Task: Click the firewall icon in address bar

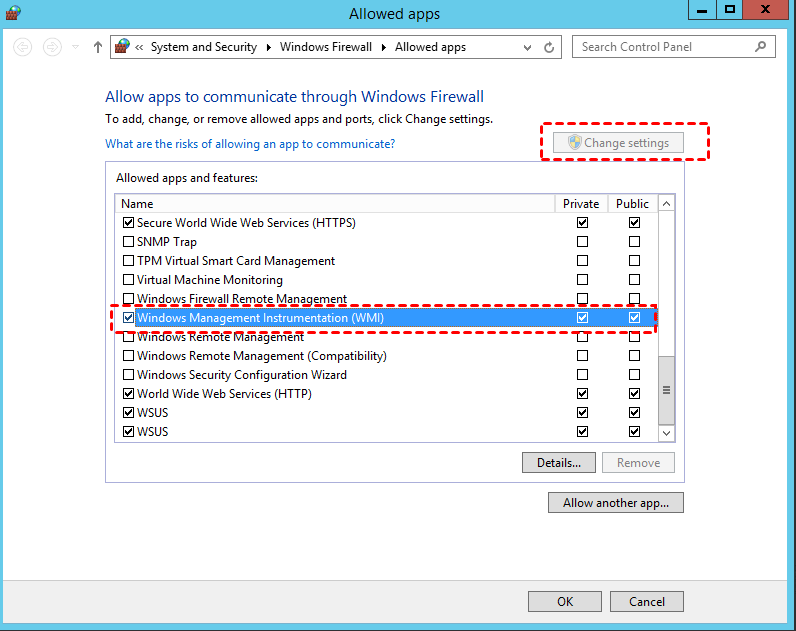Action: 122,46
